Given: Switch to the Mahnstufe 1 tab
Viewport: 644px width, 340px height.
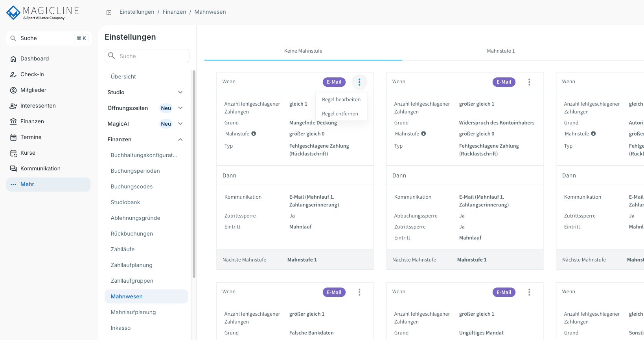Looking at the screenshot, I should [500, 51].
